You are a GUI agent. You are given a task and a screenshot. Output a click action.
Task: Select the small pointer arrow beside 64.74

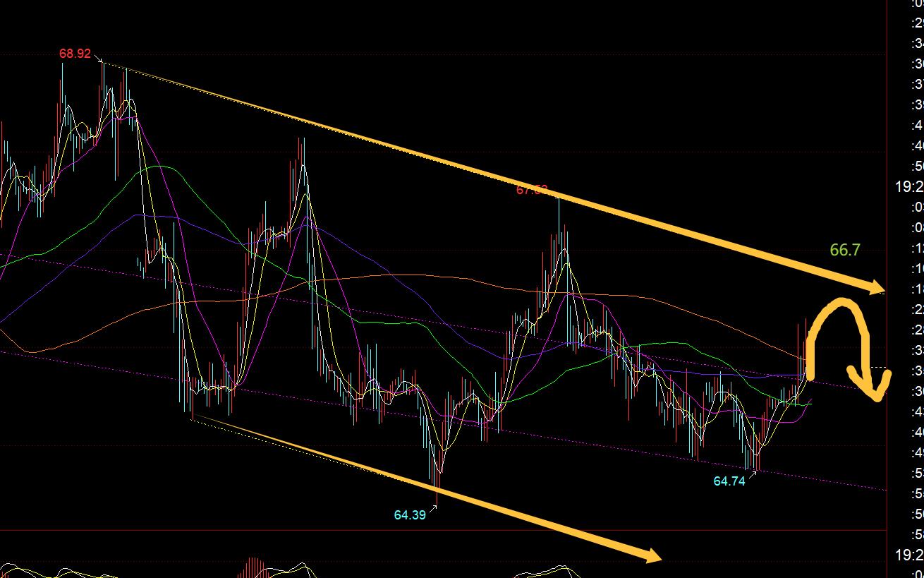point(752,475)
